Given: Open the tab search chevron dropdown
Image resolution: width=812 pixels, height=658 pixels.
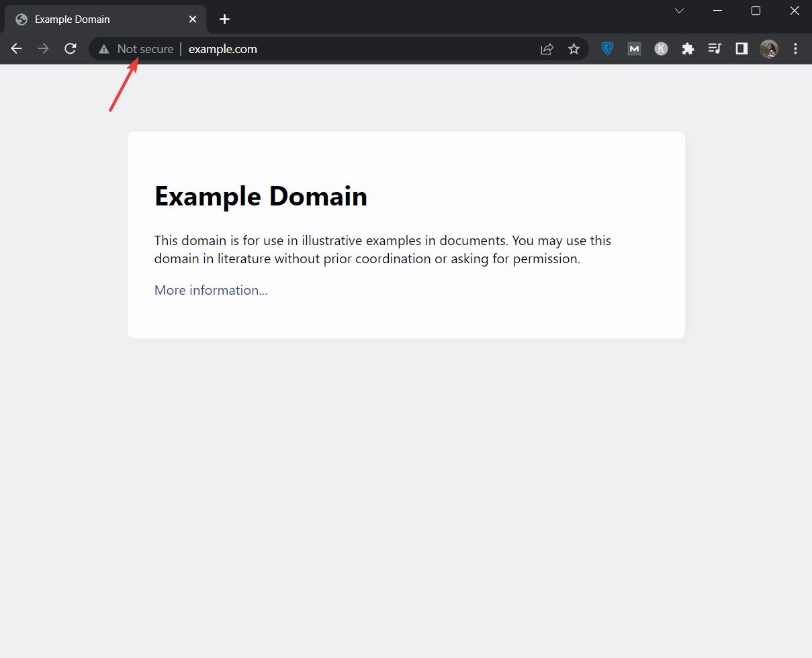Looking at the screenshot, I should (678, 10).
